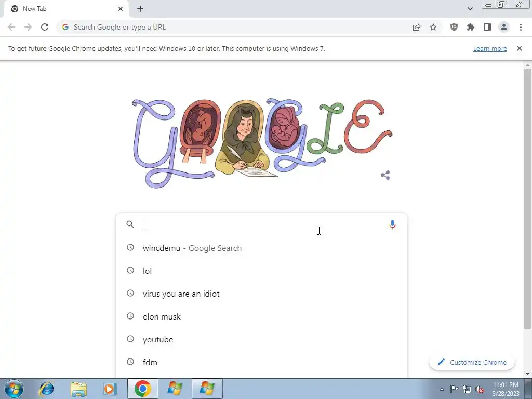Screen dimensions: 532x399
Task: Pick the youtube suggestion
Action: (x=261, y=339)
